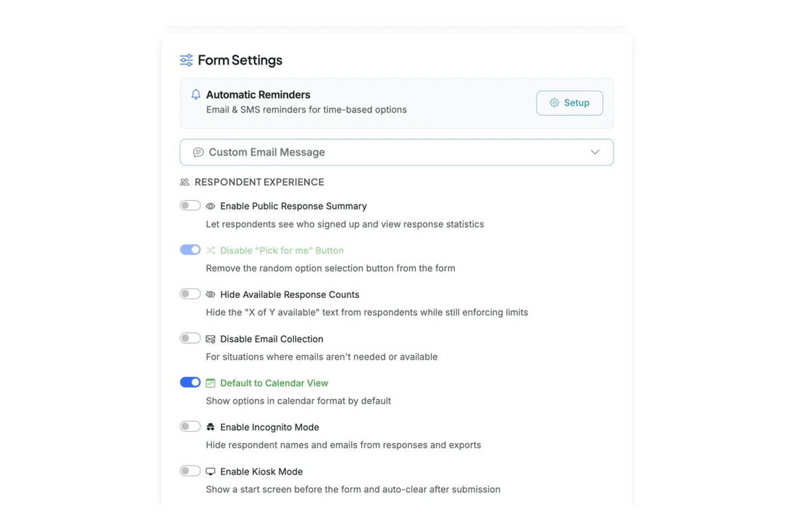Click the crossed-out eye icon near Hide Available Response Counts
This screenshot has width=798, height=532.
click(x=211, y=294)
